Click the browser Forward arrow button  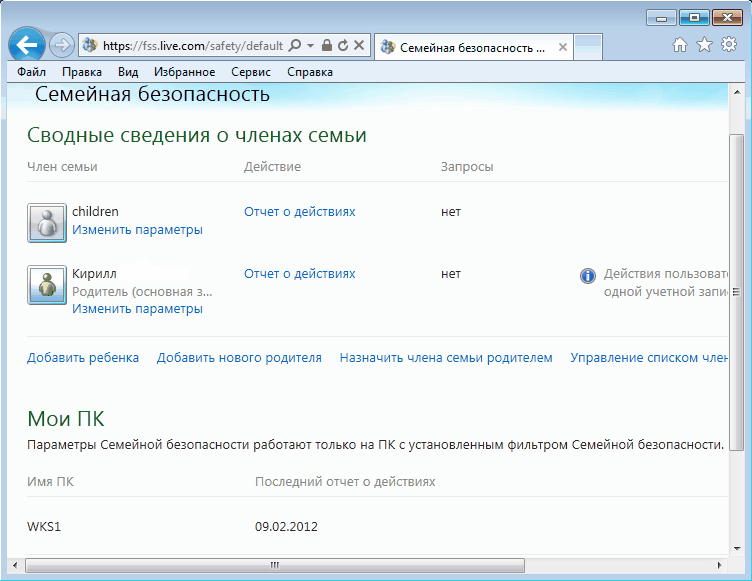pyautogui.click(x=61, y=46)
